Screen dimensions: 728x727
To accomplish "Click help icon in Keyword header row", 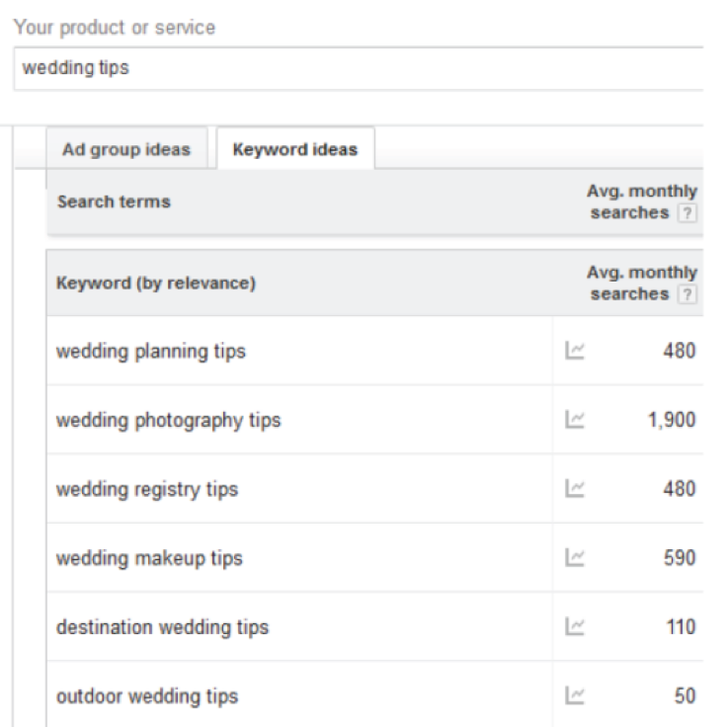I will (x=688, y=295).
